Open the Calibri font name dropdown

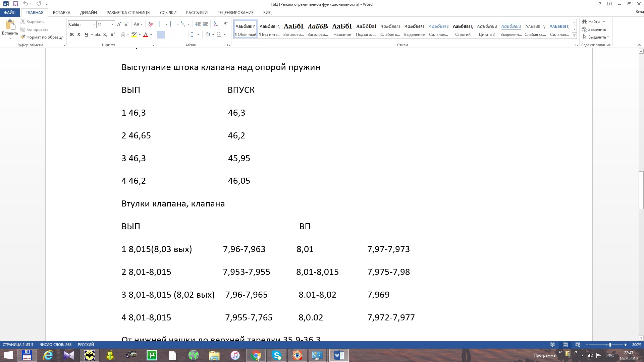click(94, 24)
